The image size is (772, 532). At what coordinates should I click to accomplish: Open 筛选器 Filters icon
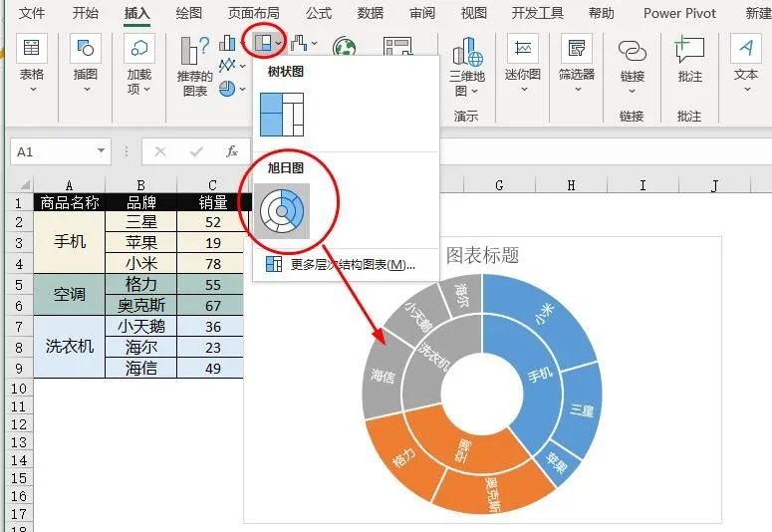(x=577, y=48)
